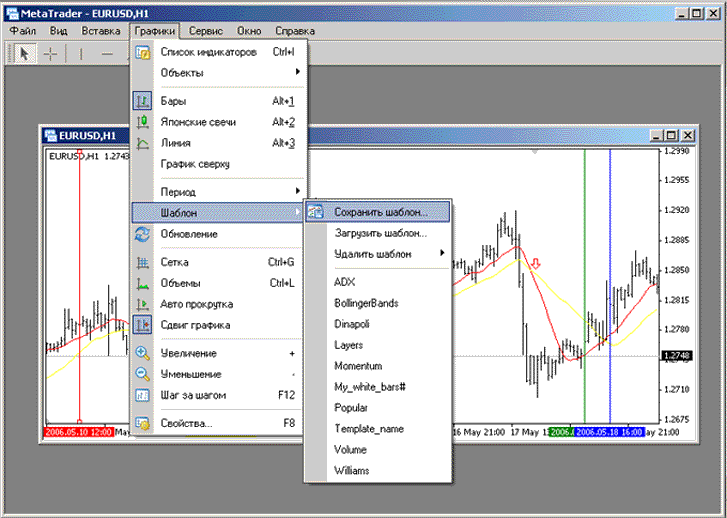Select the horizontal line drawing tool
This screenshot has height=518, width=727.
click(x=107, y=54)
